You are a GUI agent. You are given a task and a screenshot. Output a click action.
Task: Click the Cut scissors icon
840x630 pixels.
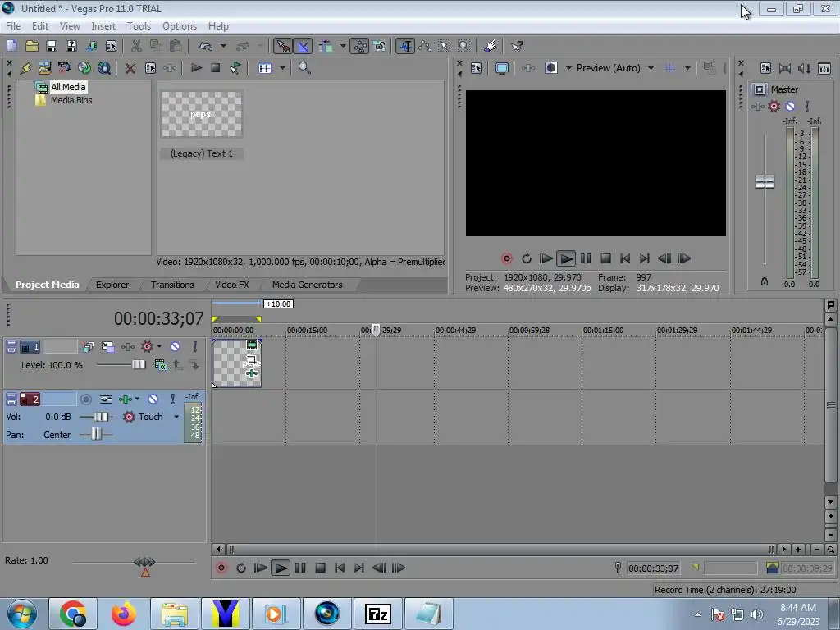click(x=136, y=46)
